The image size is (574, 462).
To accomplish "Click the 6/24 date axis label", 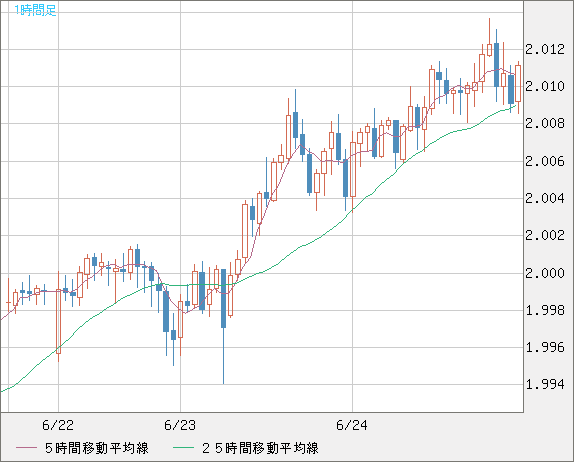I will 352,425.
